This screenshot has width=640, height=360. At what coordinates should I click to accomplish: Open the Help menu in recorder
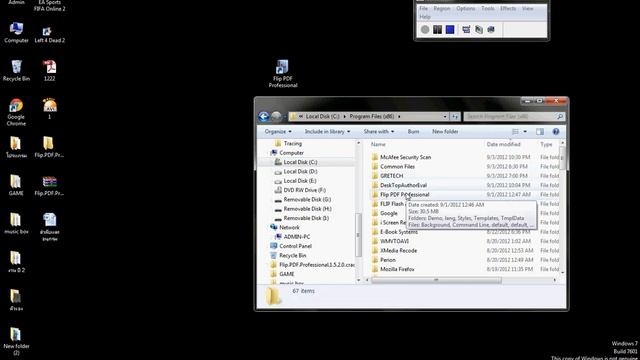click(x=425, y=17)
